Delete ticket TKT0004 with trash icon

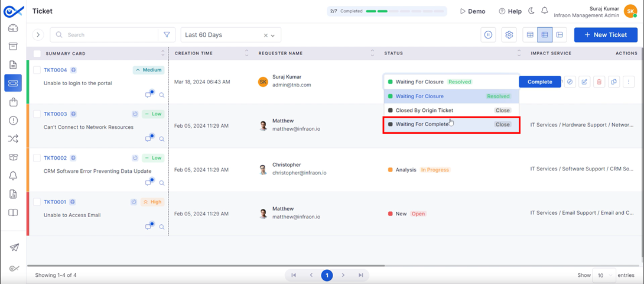point(599,82)
